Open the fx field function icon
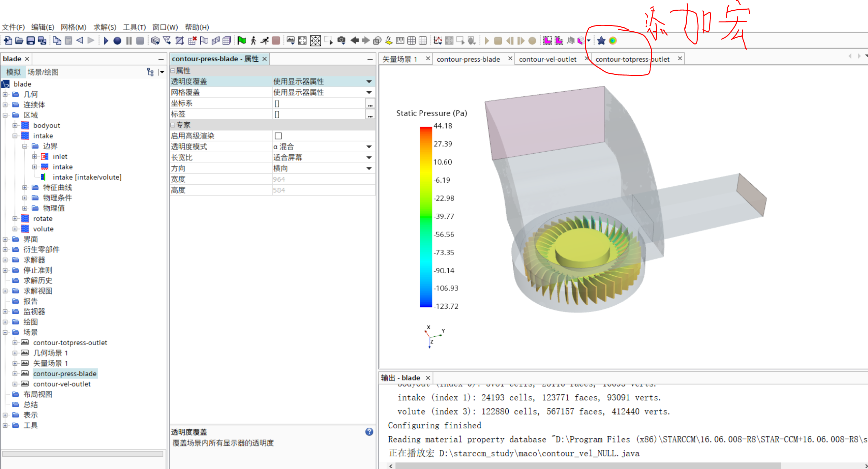868x469 pixels. click(389, 41)
